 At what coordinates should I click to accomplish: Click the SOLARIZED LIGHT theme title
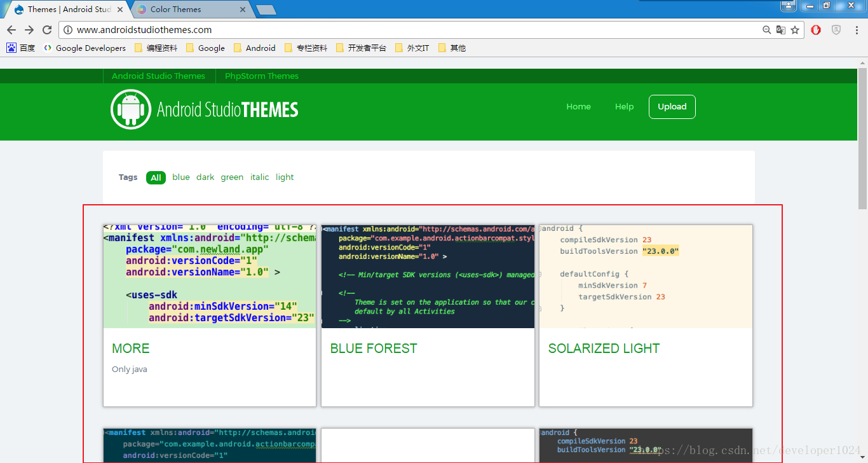(x=604, y=349)
